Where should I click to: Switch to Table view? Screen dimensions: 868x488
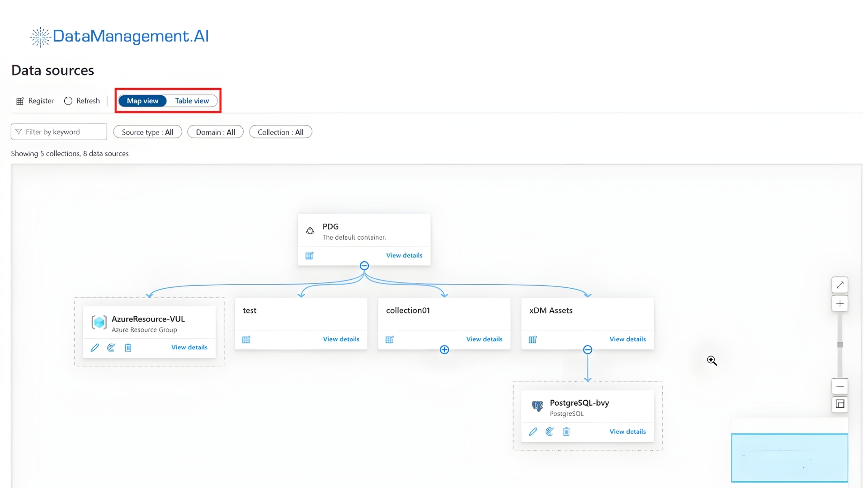pyautogui.click(x=192, y=100)
